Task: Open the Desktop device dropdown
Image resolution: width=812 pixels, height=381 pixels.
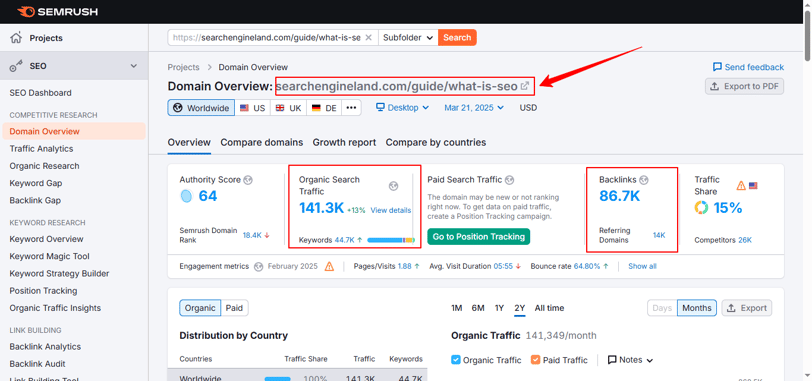Action: [x=402, y=108]
